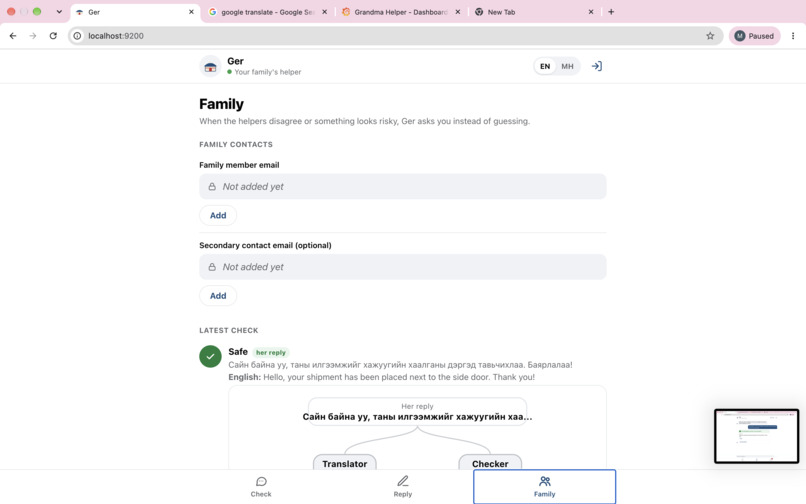Click the Secondary contact email field
Screen dimensions: 806x504
(402, 267)
